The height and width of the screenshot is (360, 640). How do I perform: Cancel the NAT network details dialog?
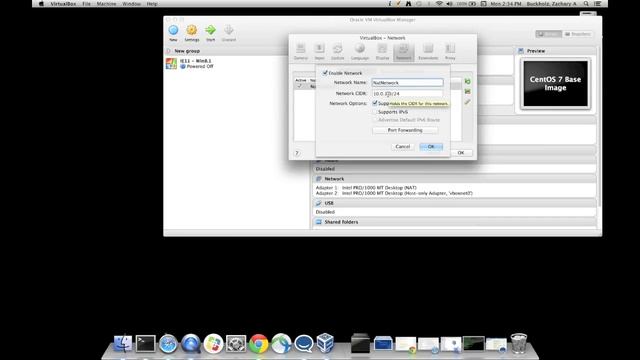point(402,147)
